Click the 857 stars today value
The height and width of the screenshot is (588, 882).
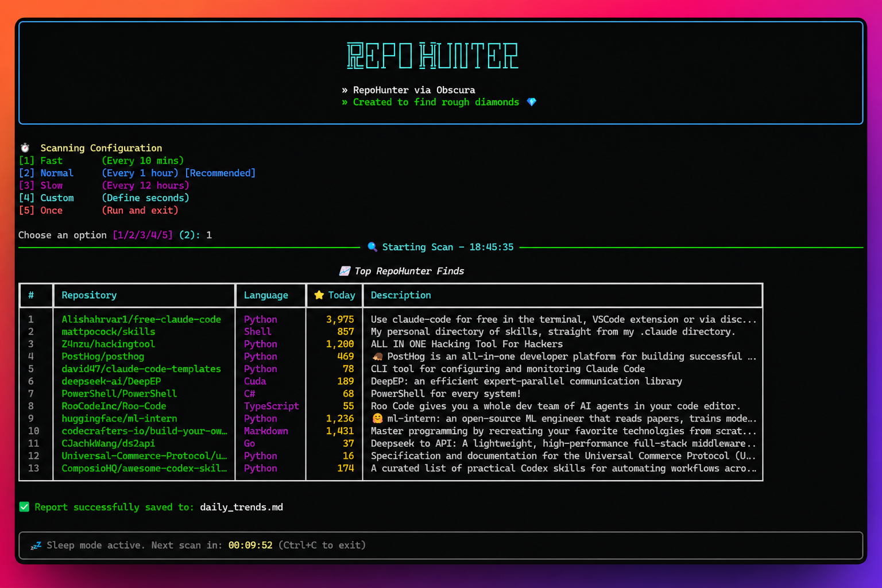pos(346,332)
